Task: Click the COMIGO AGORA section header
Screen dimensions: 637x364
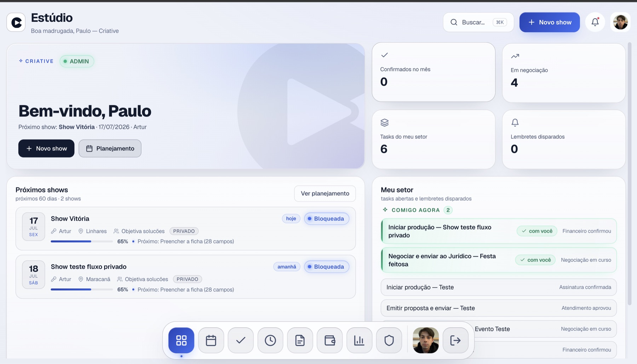Action: pyautogui.click(x=415, y=210)
